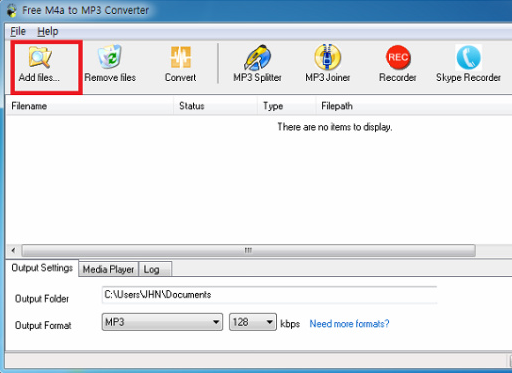Click the app icon in title bar
Screen dimensions: 512x373
tap(12, 10)
